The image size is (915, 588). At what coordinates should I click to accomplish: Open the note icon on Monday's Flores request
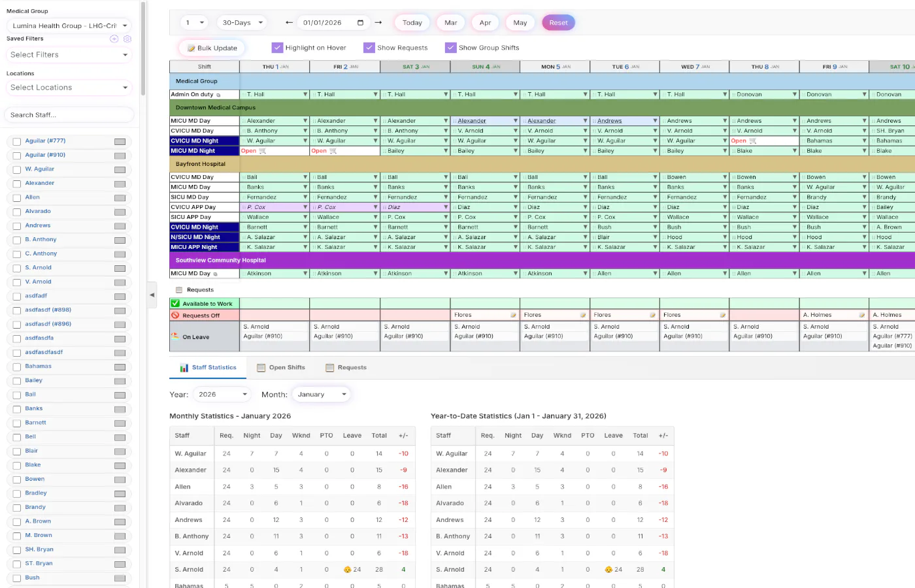pos(583,315)
